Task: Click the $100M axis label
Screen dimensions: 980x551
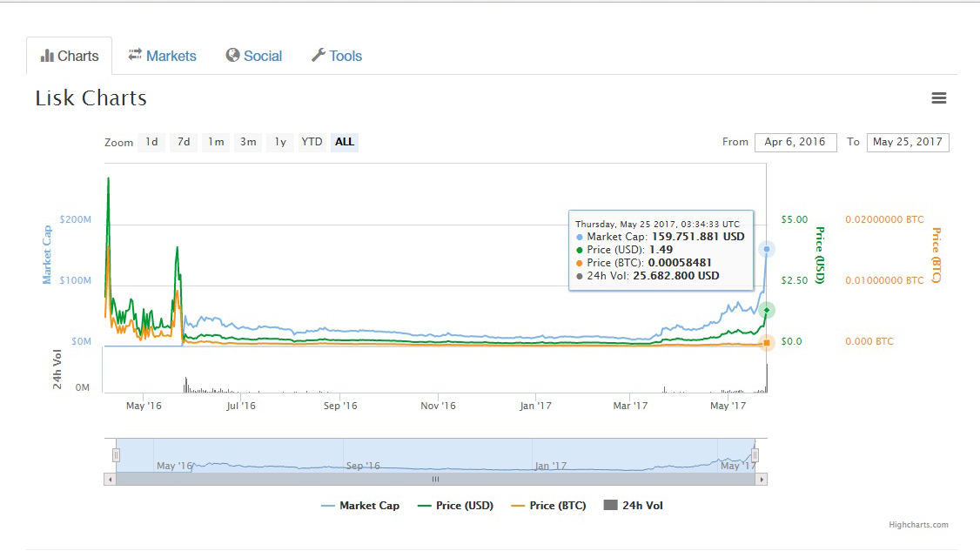Action: (76, 280)
